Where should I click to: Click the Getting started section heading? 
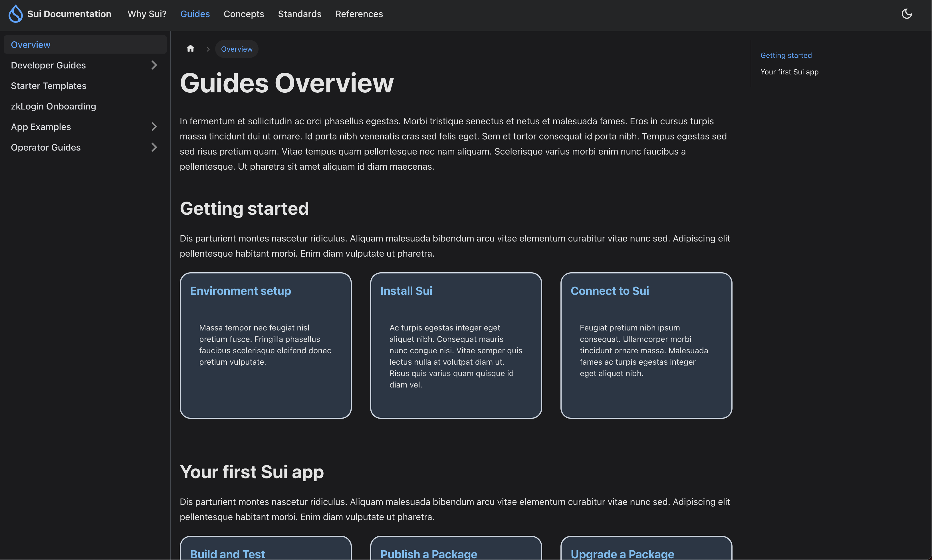click(x=244, y=209)
